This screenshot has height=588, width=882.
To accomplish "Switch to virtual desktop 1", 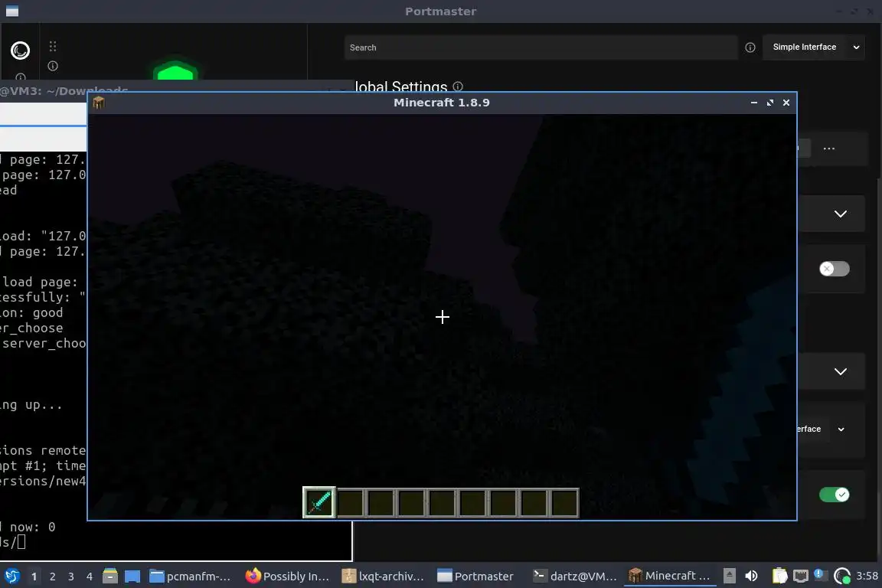I will [34, 577].
